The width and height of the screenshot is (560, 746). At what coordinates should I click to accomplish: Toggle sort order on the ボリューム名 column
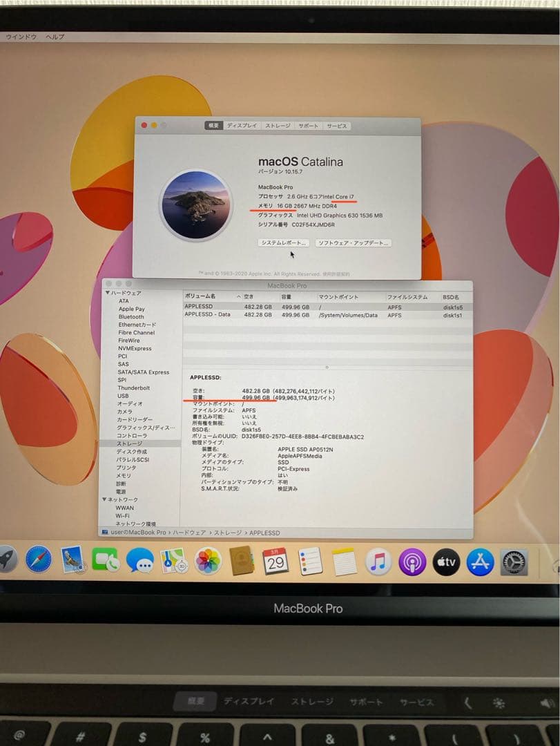coord(200,297)
